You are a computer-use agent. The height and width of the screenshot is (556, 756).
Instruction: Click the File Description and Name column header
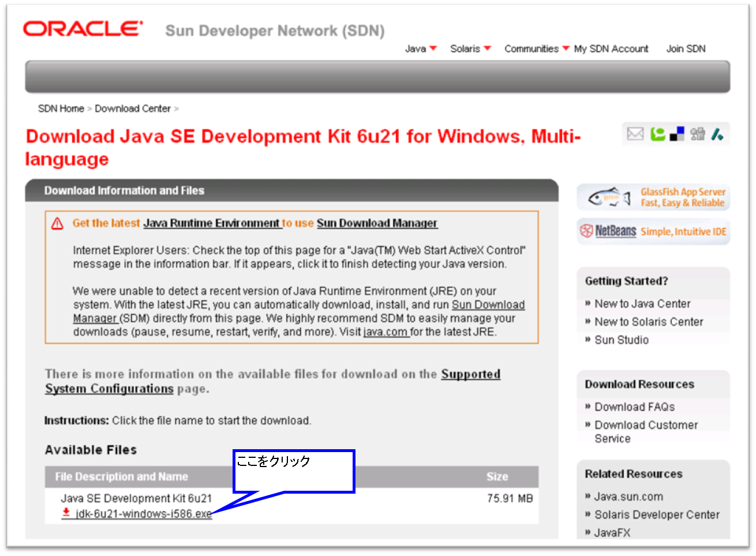click(121, 477)
